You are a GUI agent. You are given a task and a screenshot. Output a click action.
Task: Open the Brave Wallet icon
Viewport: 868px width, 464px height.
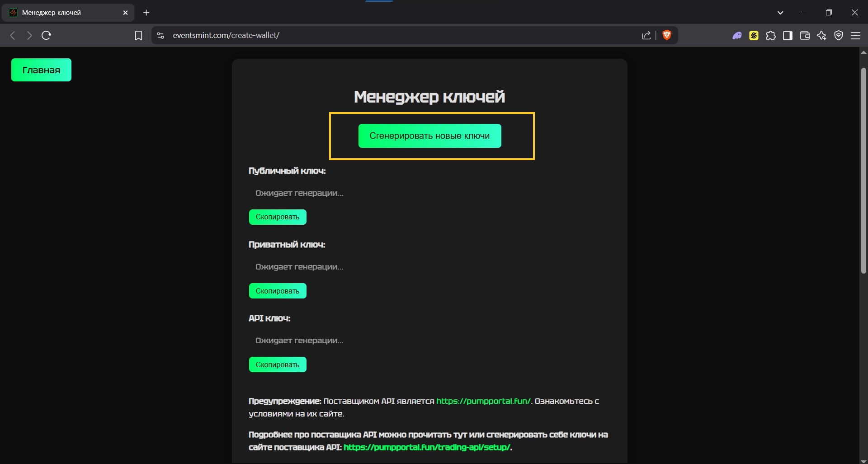coord(805,36)
